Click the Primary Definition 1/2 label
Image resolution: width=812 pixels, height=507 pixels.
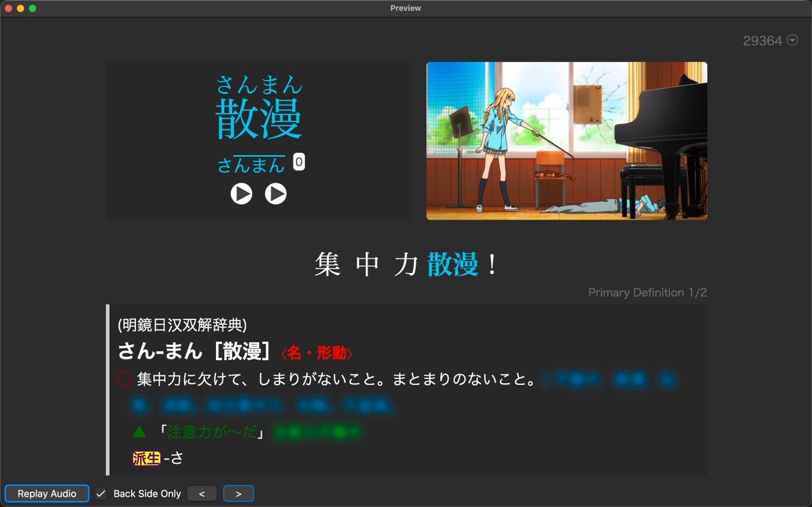point(647,292)
